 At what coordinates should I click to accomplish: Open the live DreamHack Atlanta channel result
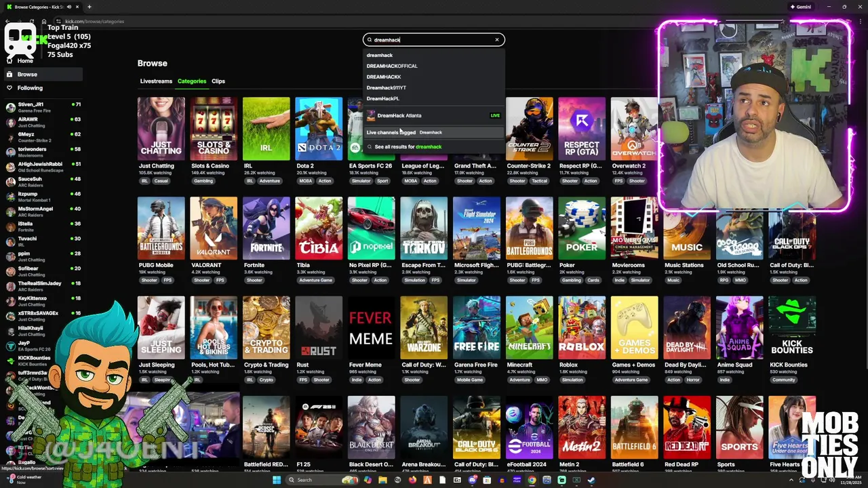tap(434, 116)
